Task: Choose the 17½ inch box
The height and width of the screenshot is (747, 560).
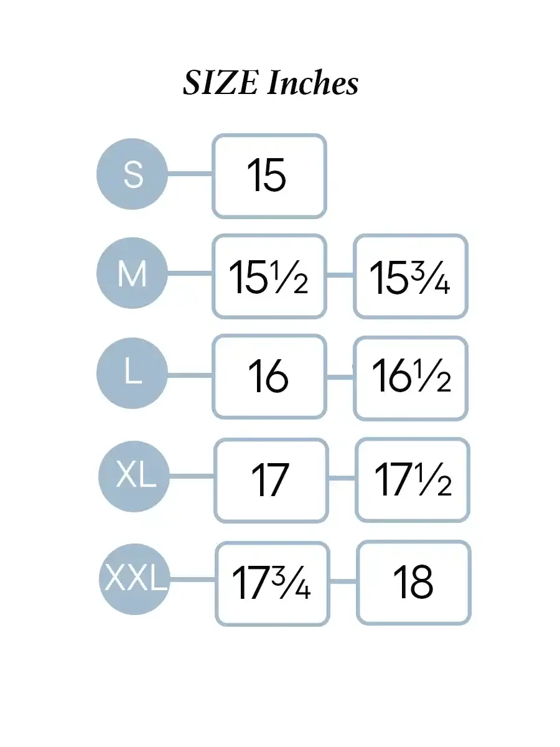Action: tap(413, 480)
